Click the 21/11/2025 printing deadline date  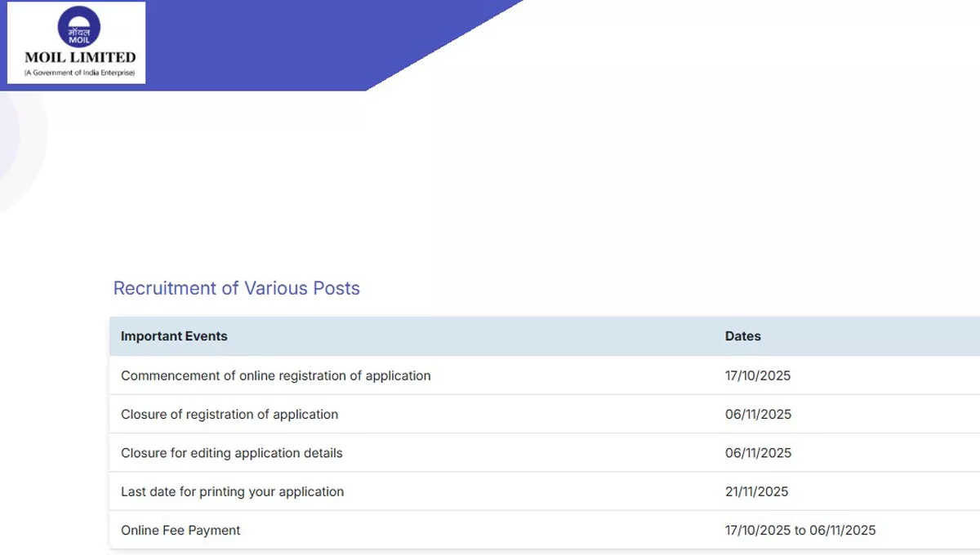[756, 491]
